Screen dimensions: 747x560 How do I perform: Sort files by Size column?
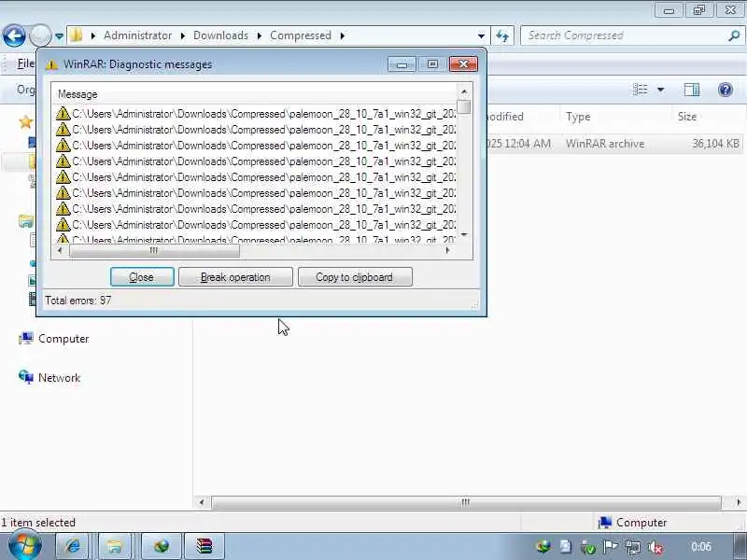pyautogui.click(x=687, y=117)
